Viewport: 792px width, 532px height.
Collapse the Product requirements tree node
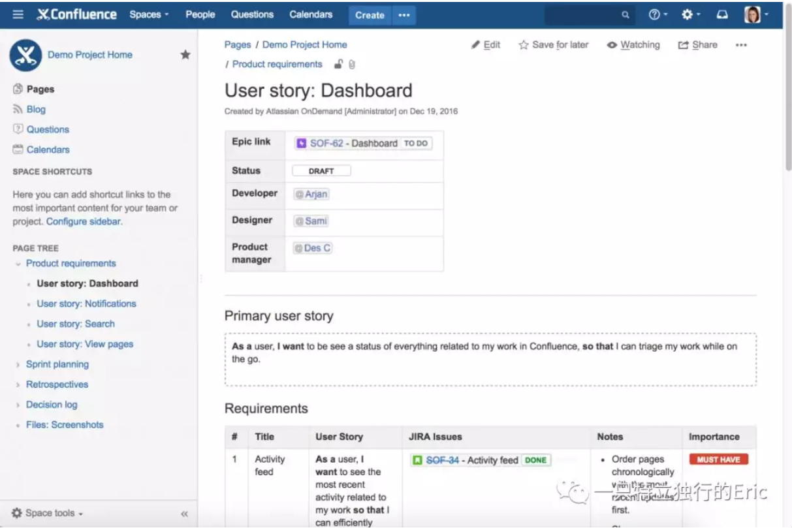pos(18,264)
